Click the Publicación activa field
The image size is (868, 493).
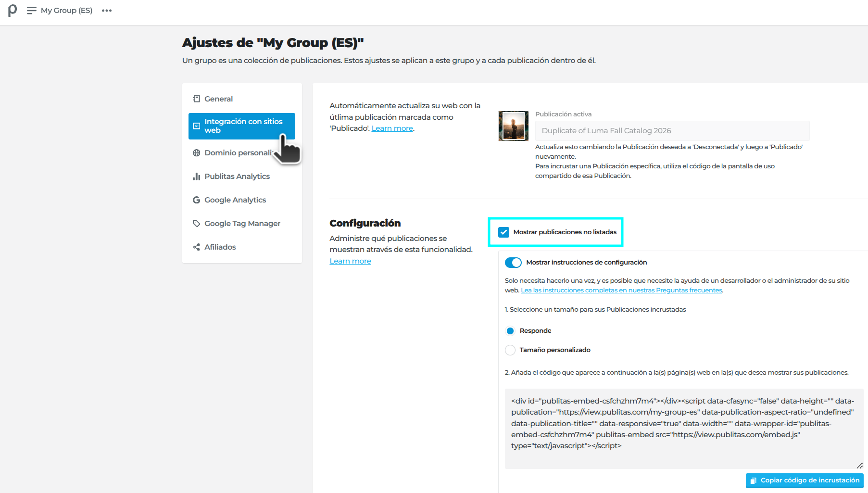coord(672,131)
